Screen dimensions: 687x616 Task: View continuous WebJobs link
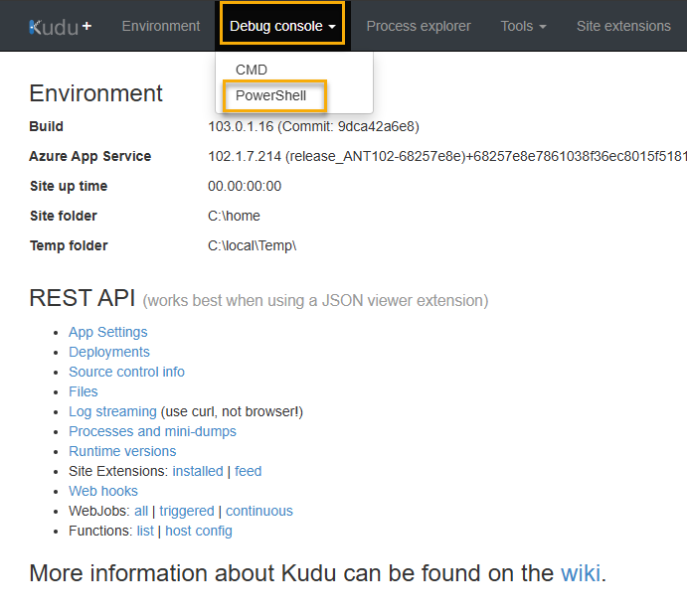tap(259, 511)
